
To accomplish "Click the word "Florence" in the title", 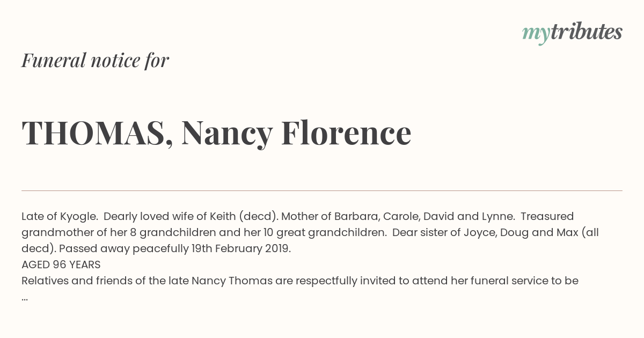I will pyautogui.click(x=346, y=133).
